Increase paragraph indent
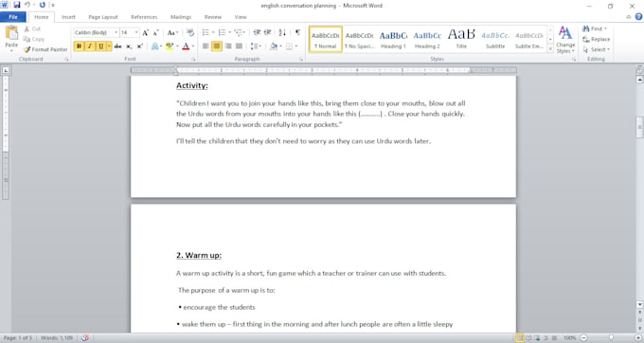Image resolution: width=644 pixels, height=343 pixels. pyautogui.click(x=268, y=32)
